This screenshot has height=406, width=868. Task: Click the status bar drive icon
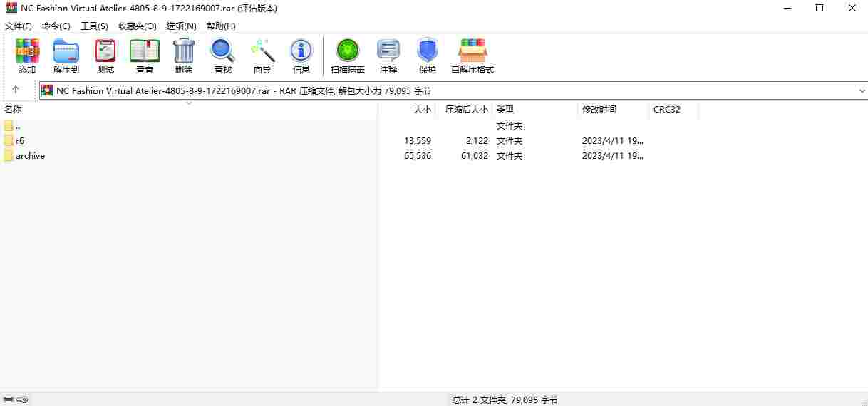point(9,400)
